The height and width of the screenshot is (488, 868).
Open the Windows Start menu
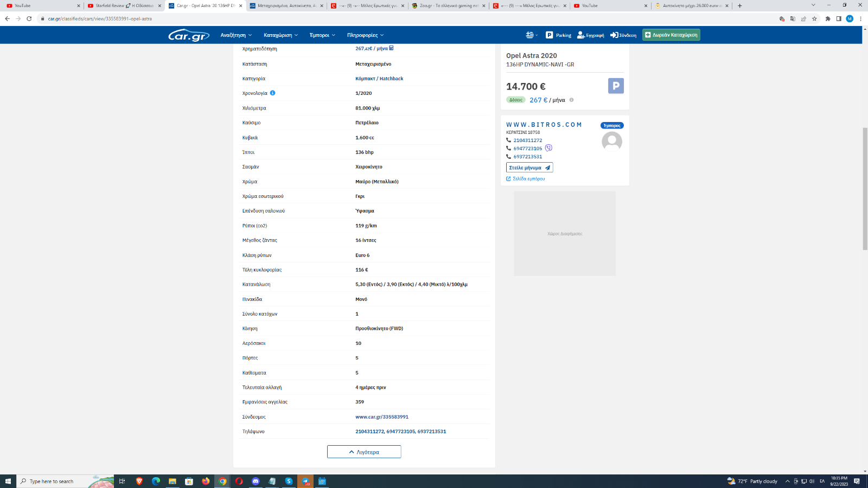(x=8, y=481)
